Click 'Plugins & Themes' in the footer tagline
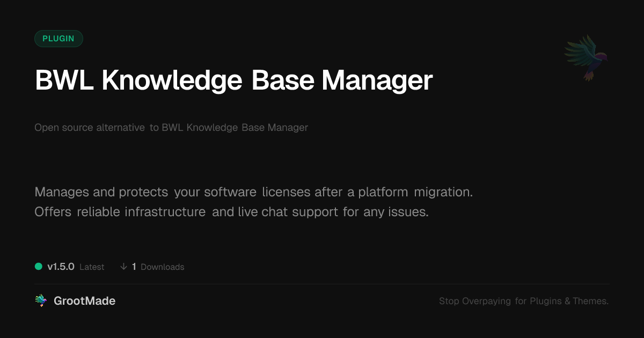This screenshot has height=338, width=644. pos(569,302)
